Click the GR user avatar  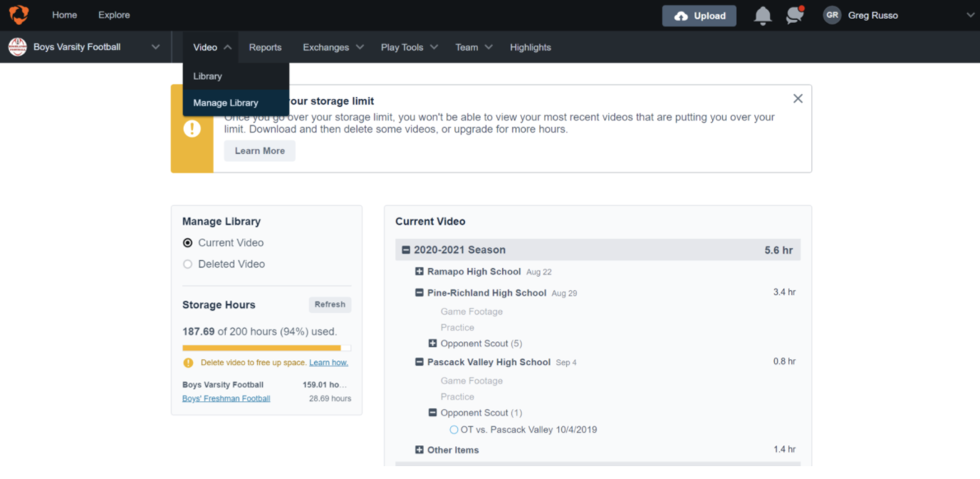point(832,16)
